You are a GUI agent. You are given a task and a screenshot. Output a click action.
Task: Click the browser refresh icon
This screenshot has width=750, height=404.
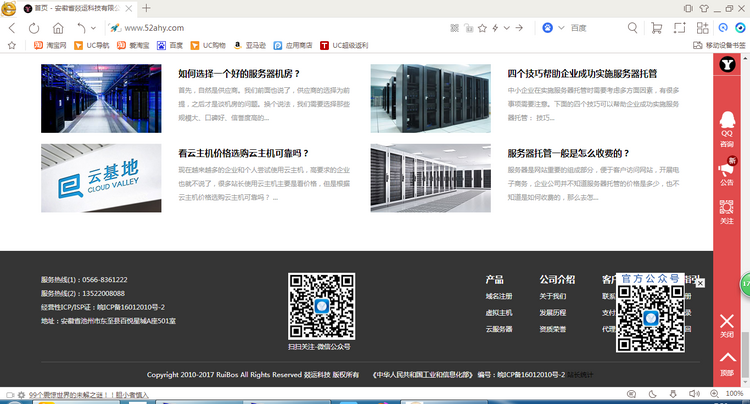33,28
